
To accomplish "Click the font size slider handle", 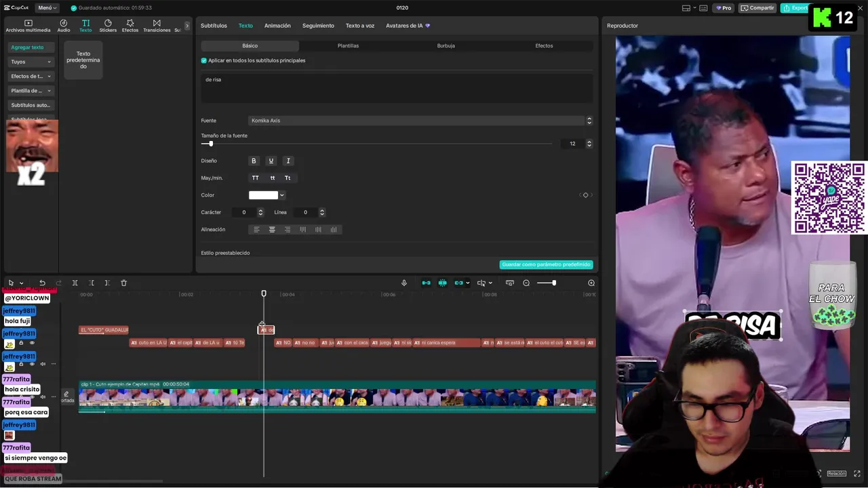I will click(x=211, y=144).
